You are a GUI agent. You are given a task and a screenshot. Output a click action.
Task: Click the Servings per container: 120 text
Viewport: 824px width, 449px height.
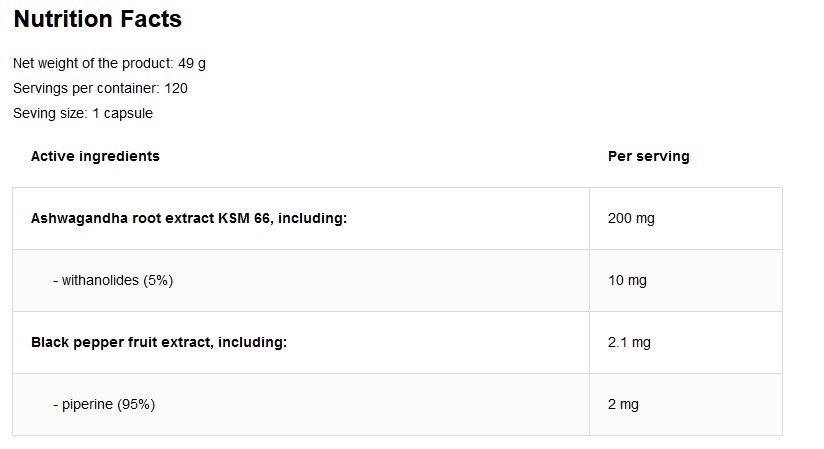pyautogui.click(x=100, y=88)
